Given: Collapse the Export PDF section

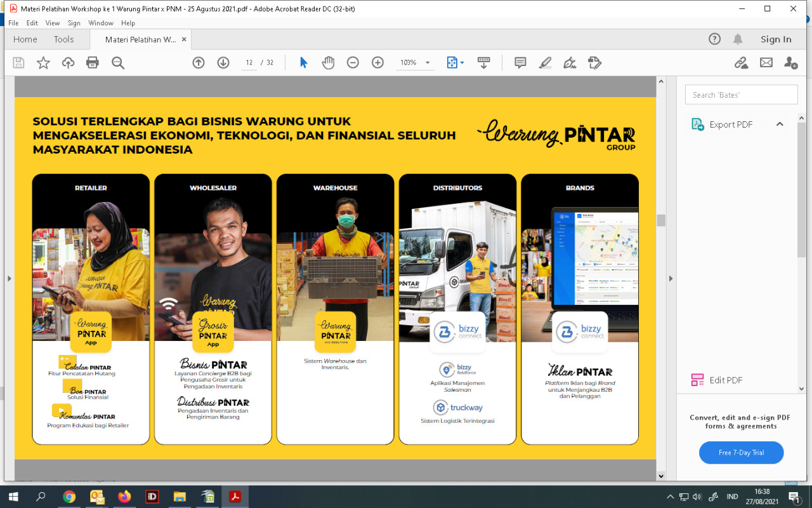Looking at the screenshot, I should tap(780, 124).
